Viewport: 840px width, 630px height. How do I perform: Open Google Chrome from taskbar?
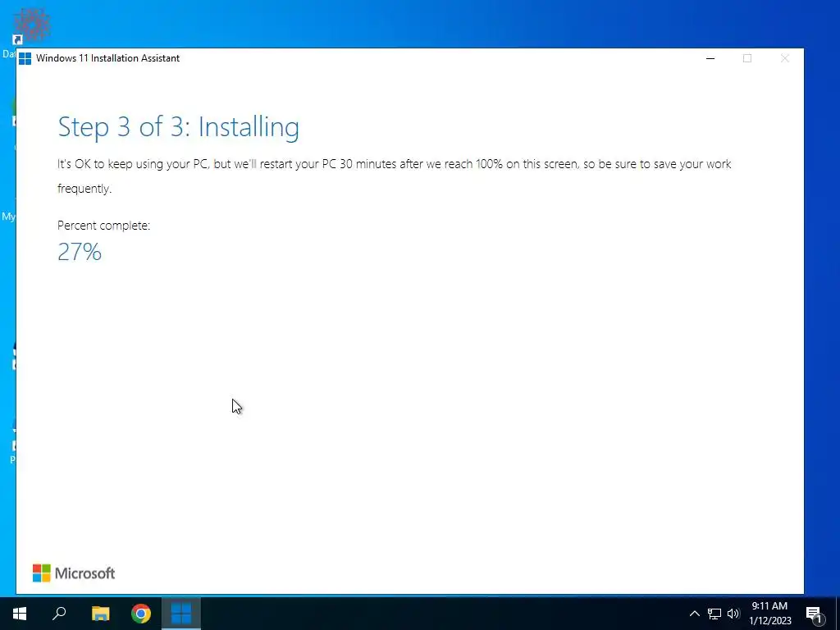click(x=141, y=613)
